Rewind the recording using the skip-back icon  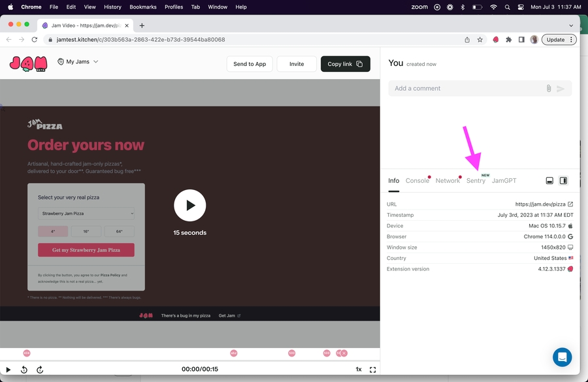click(x=24, y=370)
